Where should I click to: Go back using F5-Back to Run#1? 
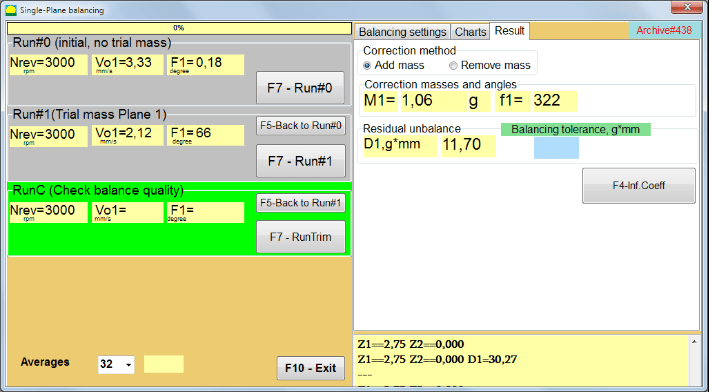[301, 203]
